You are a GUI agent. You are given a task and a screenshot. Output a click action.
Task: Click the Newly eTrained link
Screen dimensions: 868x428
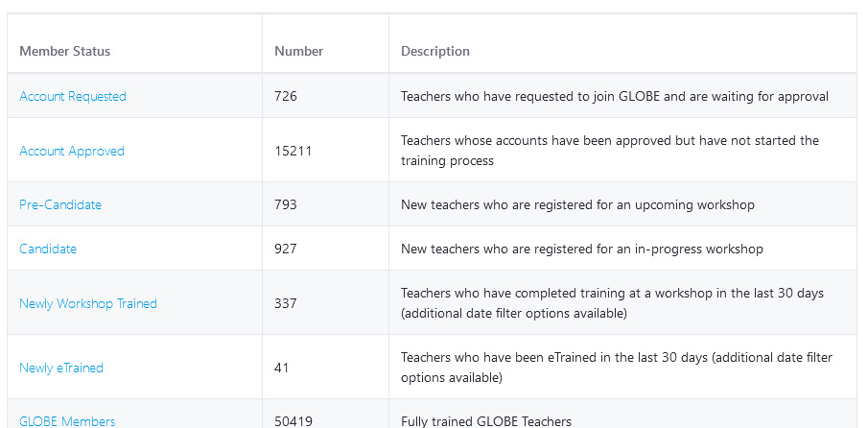[61, 368]
